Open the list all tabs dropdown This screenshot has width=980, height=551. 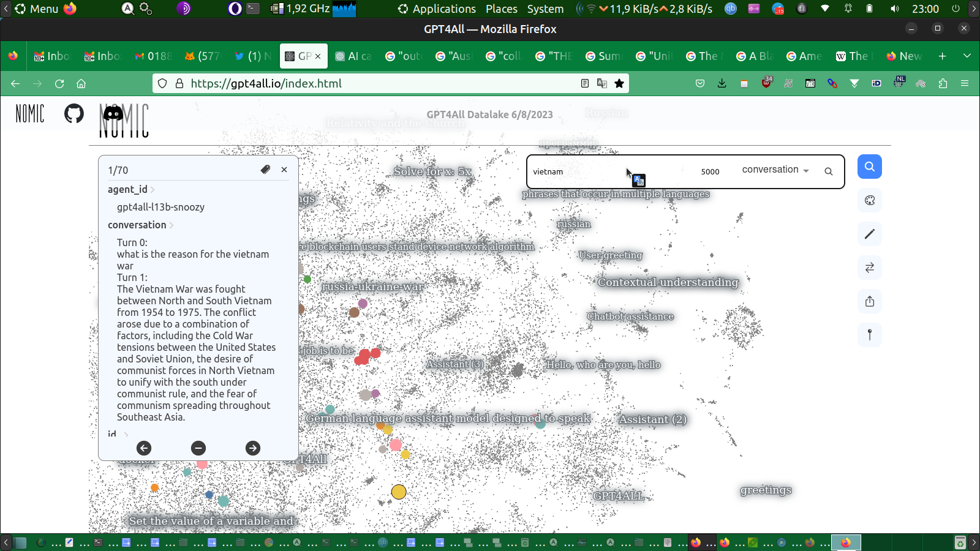click(x=967, y=56)
